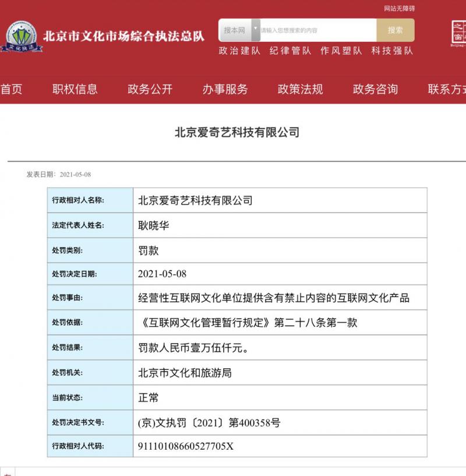This screenshot has width=466, height=476.
Task: Click the 政治建队 link
Action: pos(237,51)
